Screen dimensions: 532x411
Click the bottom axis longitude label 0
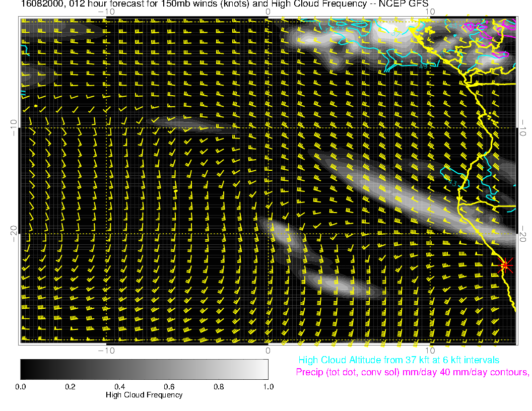pos(268,350)
